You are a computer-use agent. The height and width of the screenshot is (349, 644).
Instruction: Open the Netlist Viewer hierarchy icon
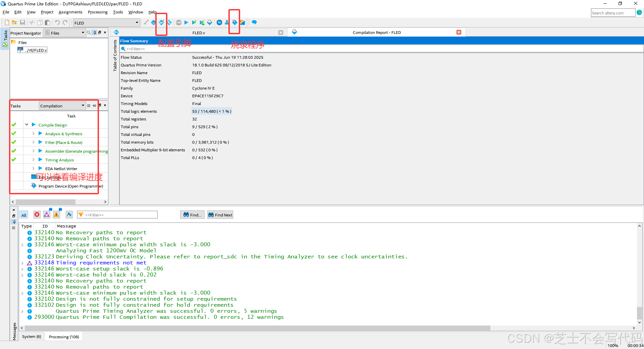point(227,22)
